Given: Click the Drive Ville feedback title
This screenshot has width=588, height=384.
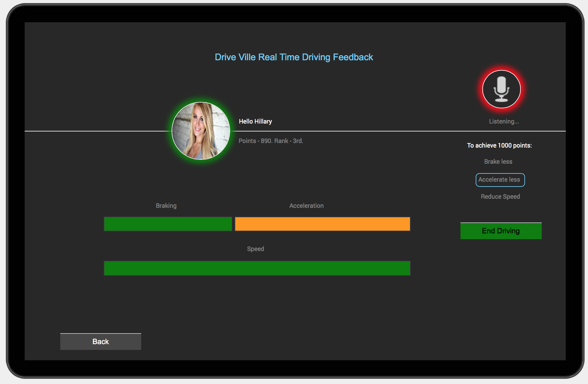Looking at the screenshot, I should [x=294, y=57].
